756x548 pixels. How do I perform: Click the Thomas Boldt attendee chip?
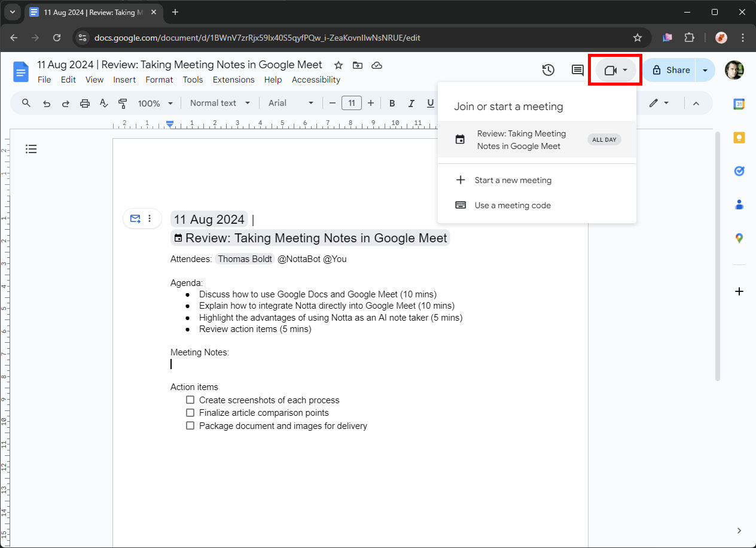[245, 259]
